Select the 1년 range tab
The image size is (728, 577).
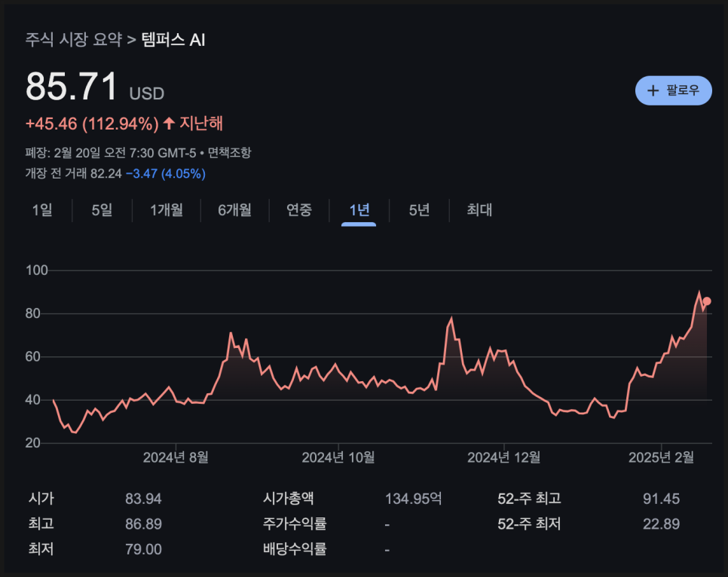pos(359,210)
